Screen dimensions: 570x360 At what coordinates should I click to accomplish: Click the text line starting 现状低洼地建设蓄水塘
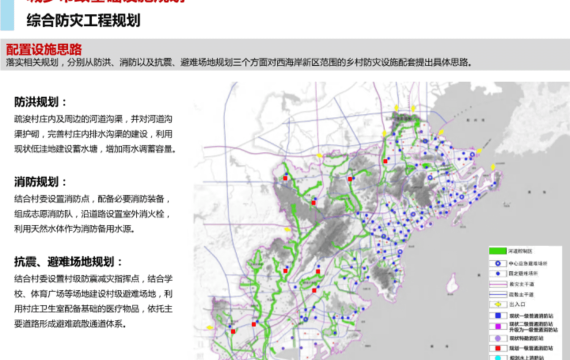click(95, 149)
